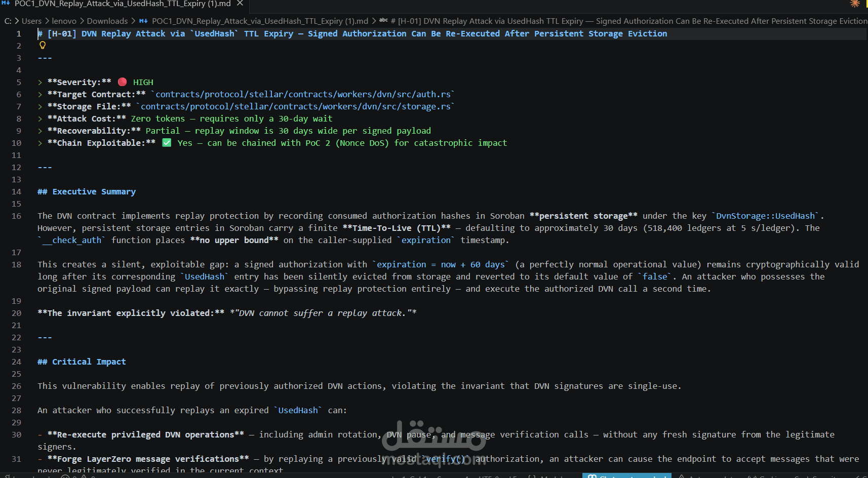Click the '**Recoverability:**' label

pos(94,131)
